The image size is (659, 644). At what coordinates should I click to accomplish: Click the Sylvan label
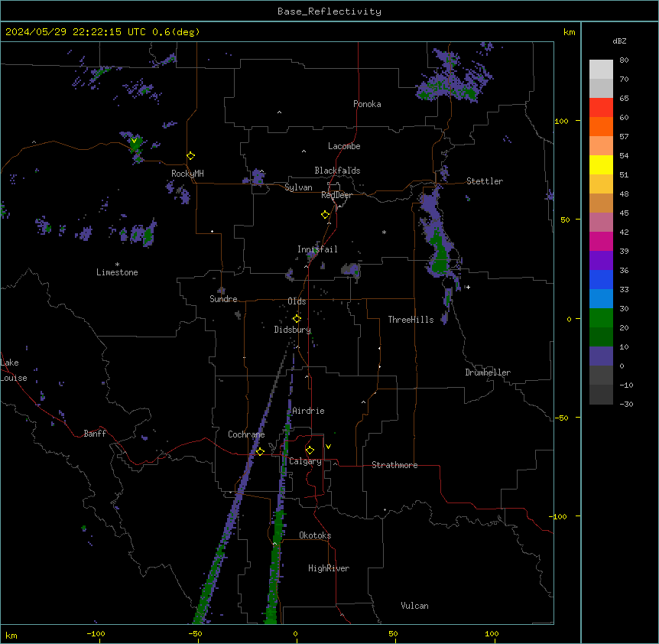coord(298,187)
